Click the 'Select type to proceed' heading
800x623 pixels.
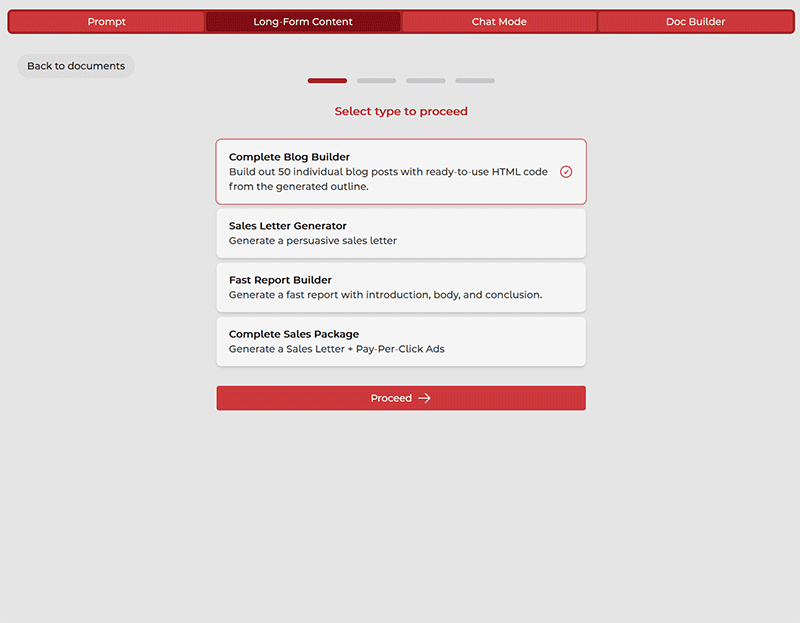pyautogui.click(x=401, y=111)
